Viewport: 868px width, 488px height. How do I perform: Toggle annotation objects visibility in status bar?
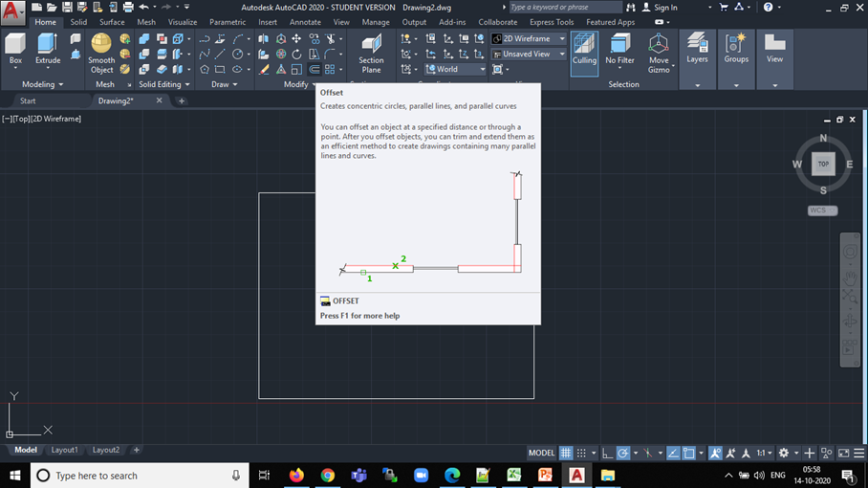[715, 454]
